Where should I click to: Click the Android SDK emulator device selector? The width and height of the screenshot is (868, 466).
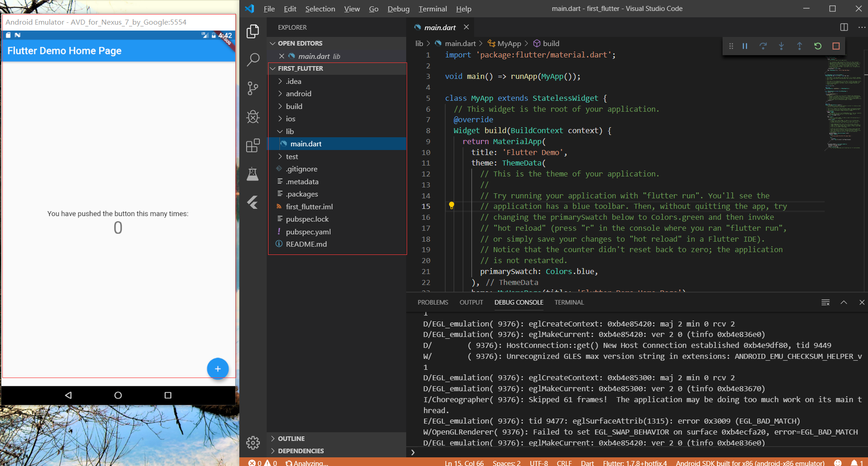[x=750, y=463]
